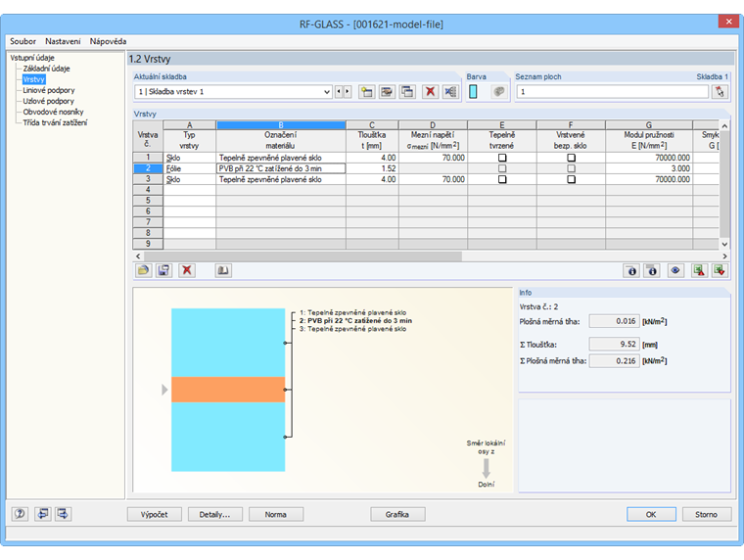Open the Soubor menu
The width and height of the screenshot is (744, 560).
pyautogui.click(x=23, y=41)
